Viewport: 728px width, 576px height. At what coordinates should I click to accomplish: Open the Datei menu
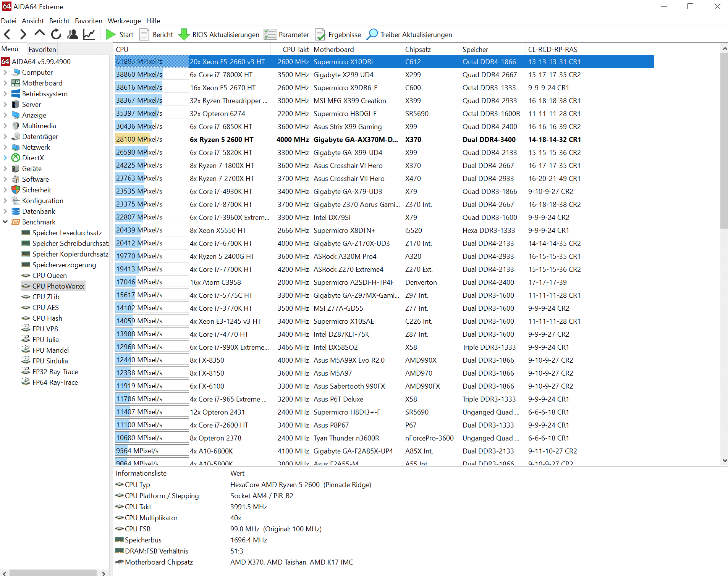pyautogui.click(x=9, y=21)
